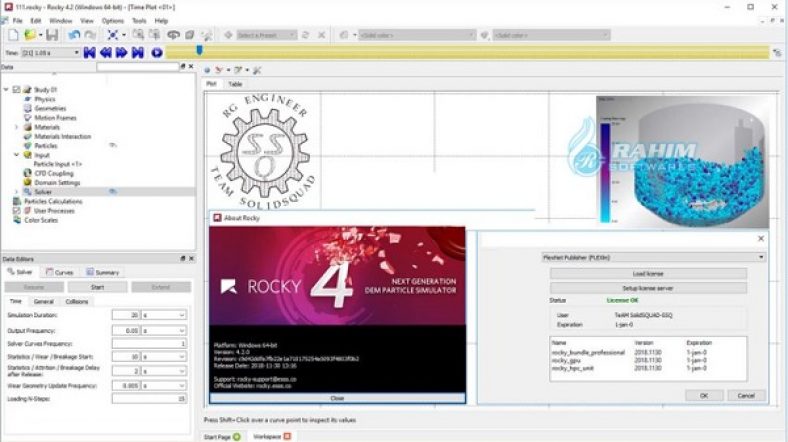Toggle Particles visibility eye icon
Screen dimensions: 788x442
(x=113, y=145)
